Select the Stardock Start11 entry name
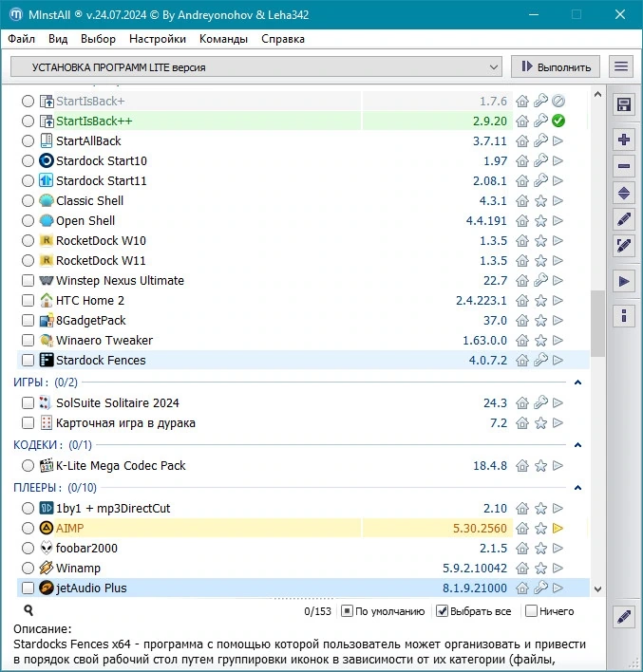Screen dimensions: 643x672 point(102,181)
